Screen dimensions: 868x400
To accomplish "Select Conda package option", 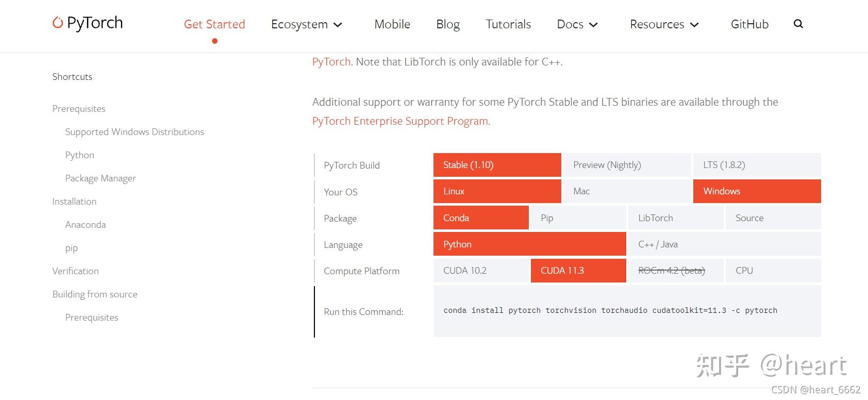I will point(481,218).
